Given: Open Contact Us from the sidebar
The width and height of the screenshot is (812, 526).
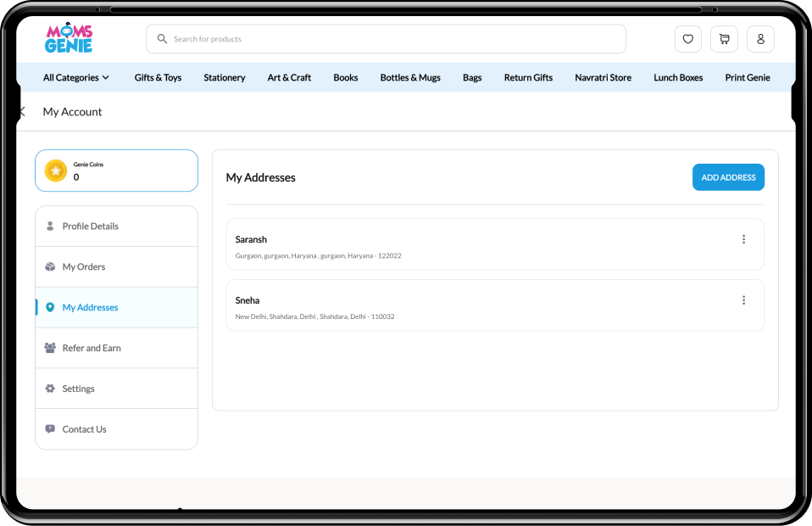Looking at the screenshot, I should (84, 429).
